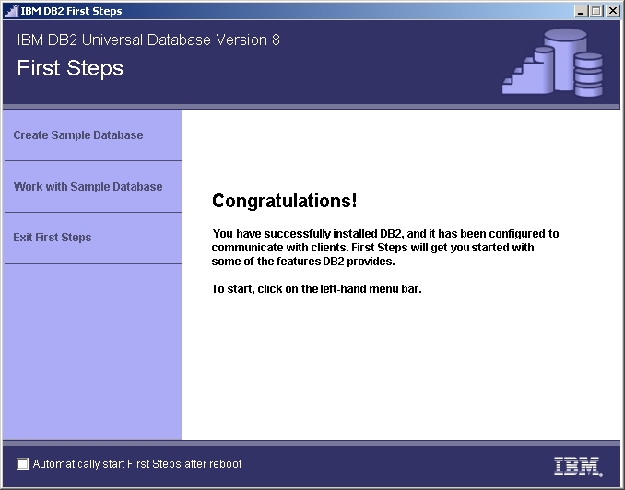625x490 pixels.
Task: Click the 'First Steps' header title
Action: pos(70,68)
